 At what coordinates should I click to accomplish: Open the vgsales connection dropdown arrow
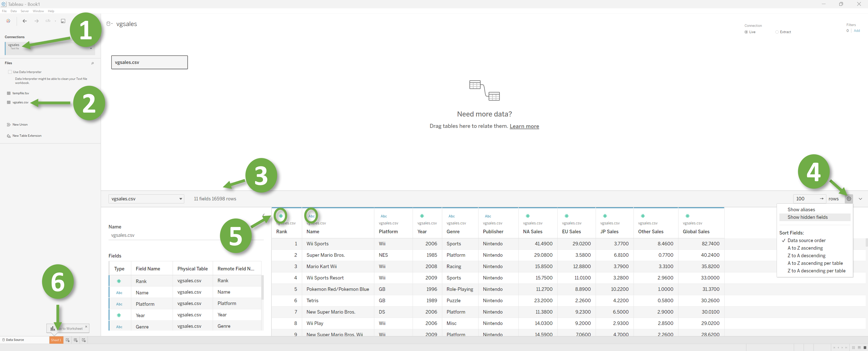91,49
